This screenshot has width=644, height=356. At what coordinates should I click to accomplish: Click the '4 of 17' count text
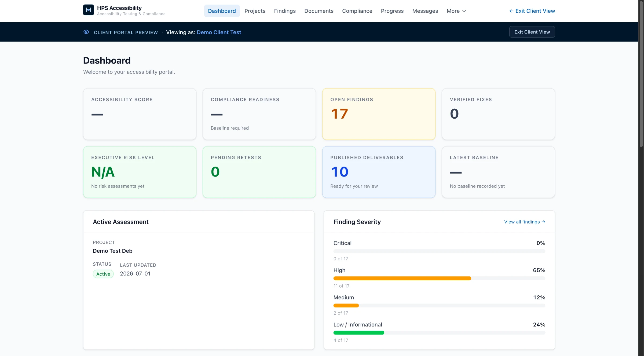[x=341, y=340]
